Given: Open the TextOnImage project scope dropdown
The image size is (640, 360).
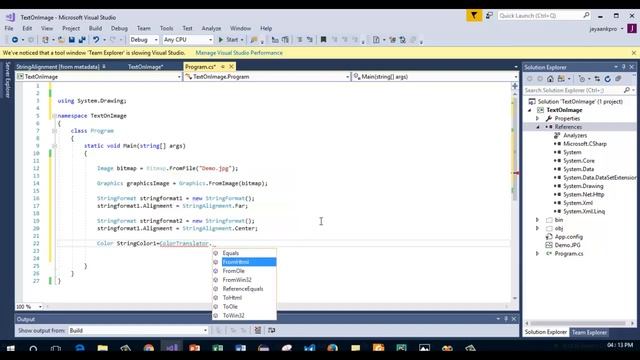Looking at the screenshot, I should [x=99, y=77].
